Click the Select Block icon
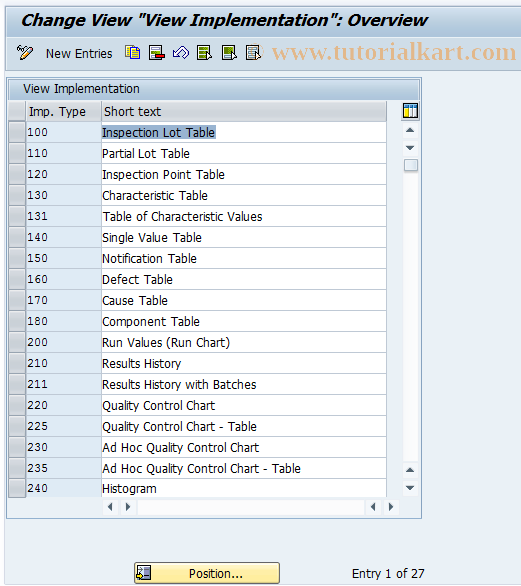Viewport: 521px width, 586px height. click(x=229, y=53)
